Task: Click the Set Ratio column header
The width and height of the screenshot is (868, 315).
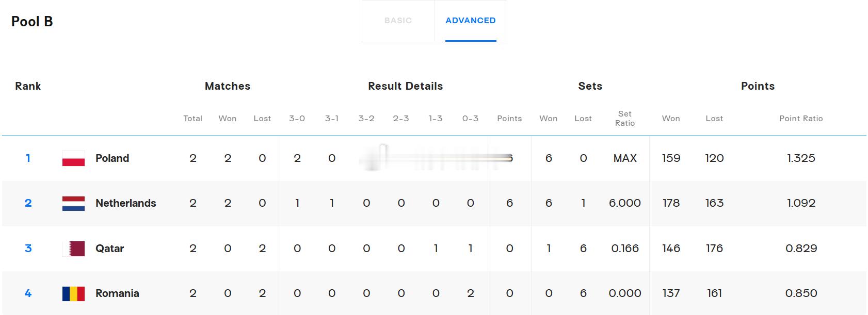Action: pos(625,119)
